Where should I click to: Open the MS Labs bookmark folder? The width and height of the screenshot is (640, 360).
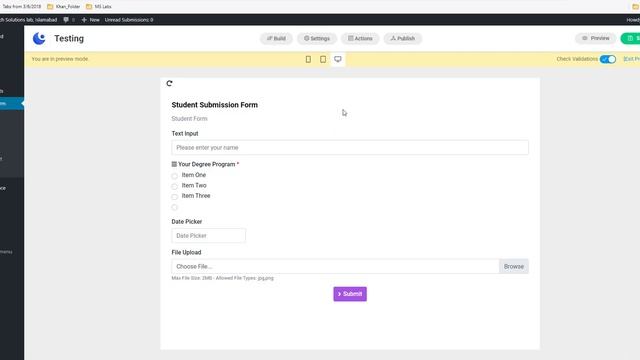[x=99, y=7]
